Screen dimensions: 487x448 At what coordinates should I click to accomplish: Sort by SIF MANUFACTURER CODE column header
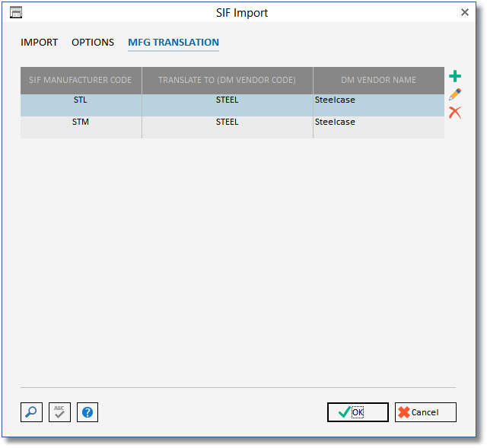click(x=81, y=81)
